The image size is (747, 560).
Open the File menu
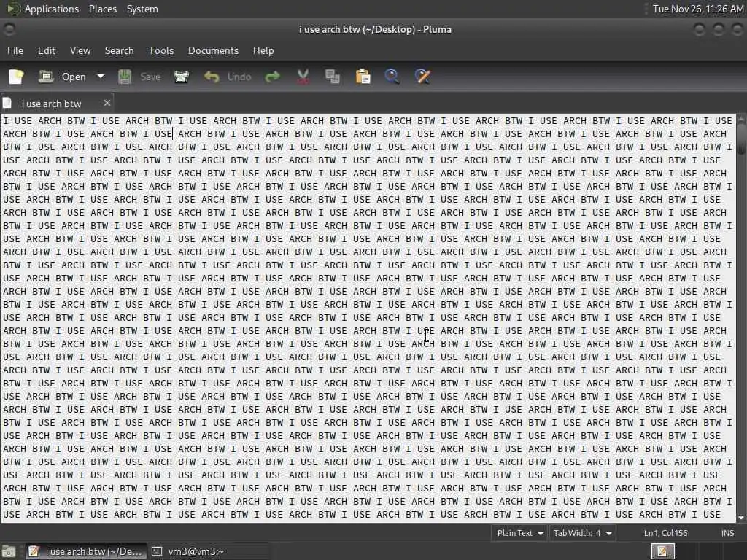[x=15, y=50]
